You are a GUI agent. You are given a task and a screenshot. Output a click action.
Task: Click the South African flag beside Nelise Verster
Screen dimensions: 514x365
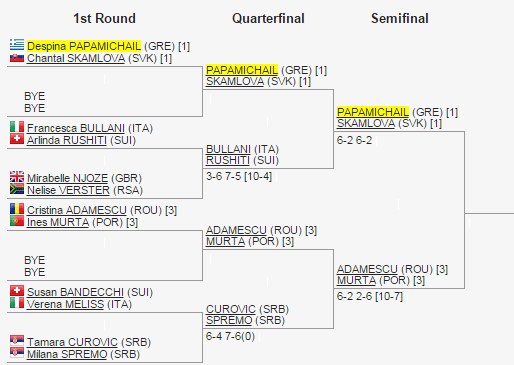point(17,189)
